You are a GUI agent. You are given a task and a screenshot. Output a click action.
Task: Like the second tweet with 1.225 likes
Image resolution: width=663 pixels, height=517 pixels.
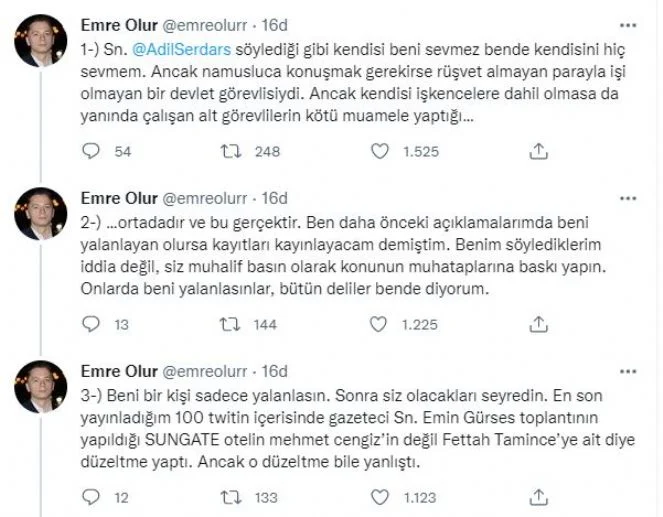(378, 324)
